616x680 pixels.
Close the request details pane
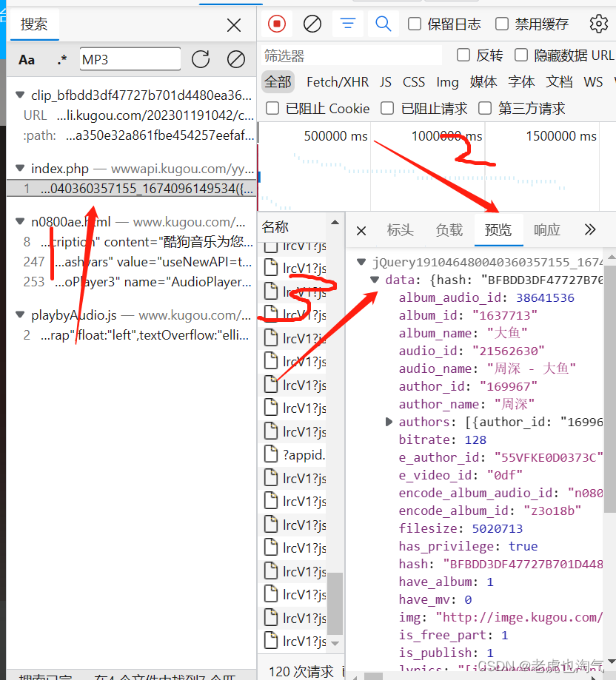coord(361,230)
